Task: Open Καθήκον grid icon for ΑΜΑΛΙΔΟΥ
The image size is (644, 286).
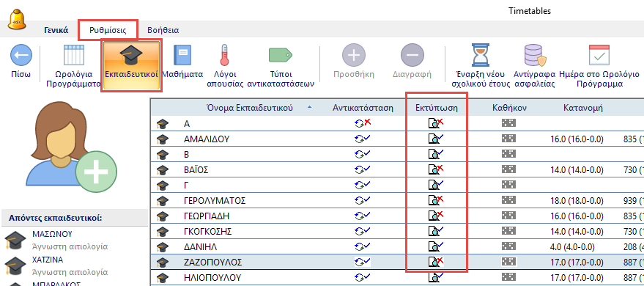Action: [x=508, y=139]
